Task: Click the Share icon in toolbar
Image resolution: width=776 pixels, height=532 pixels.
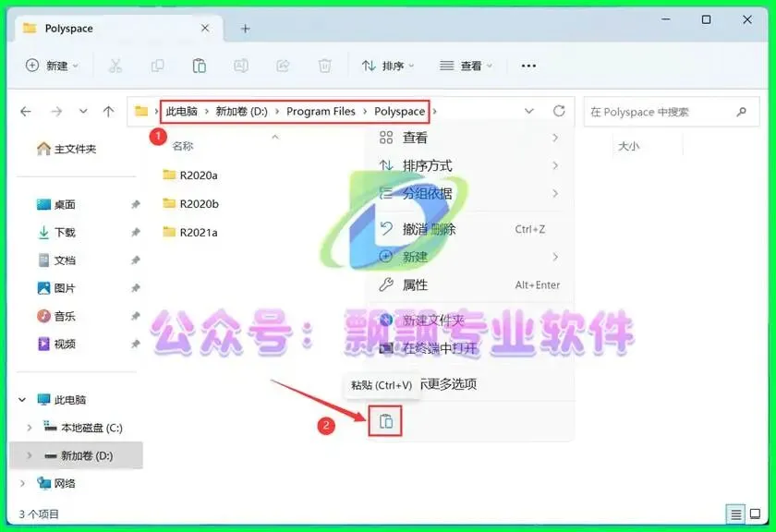Action: [283, 66]
